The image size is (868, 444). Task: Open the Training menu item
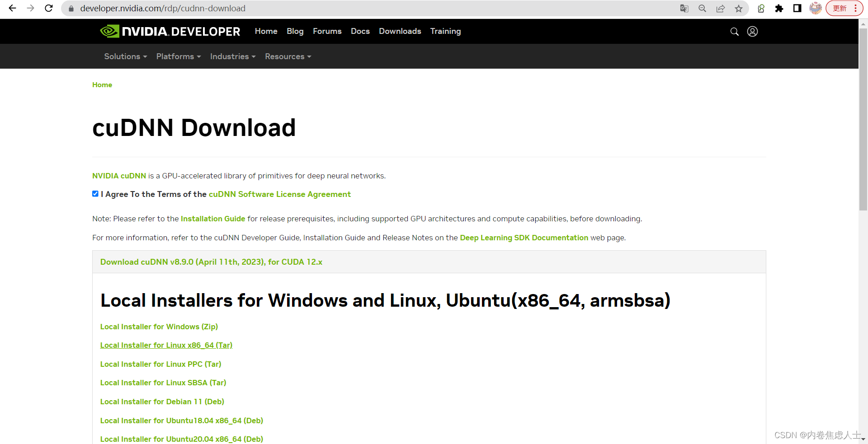[x=445, y=31]
